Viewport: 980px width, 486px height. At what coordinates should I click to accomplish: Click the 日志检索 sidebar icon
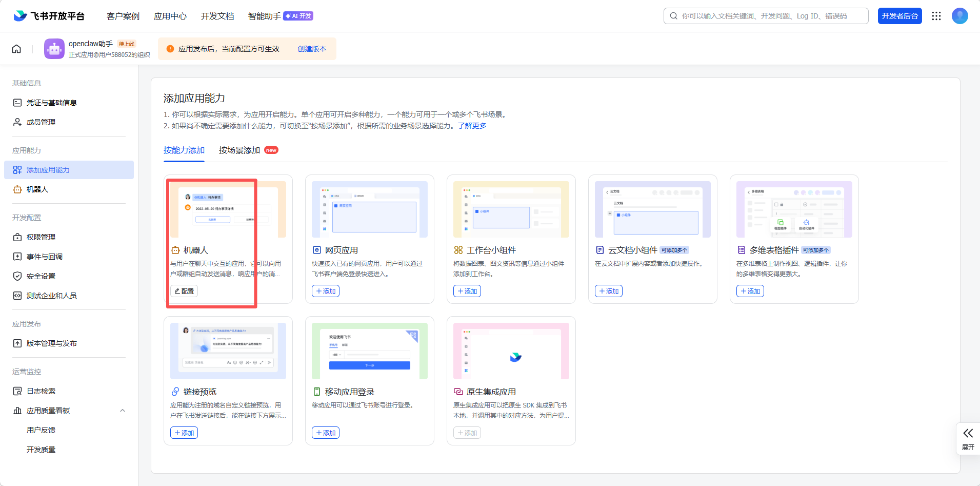pyautogui.click(x=17, y=391)
